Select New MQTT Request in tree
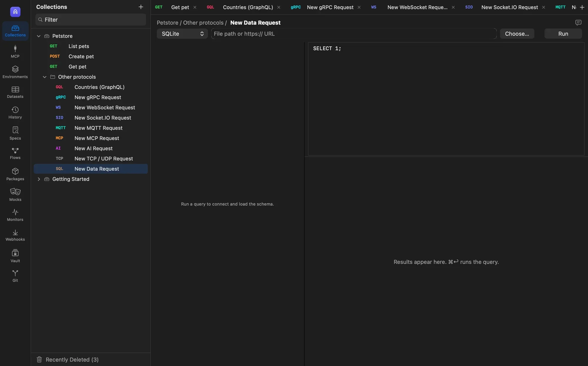 click(91, 128)
